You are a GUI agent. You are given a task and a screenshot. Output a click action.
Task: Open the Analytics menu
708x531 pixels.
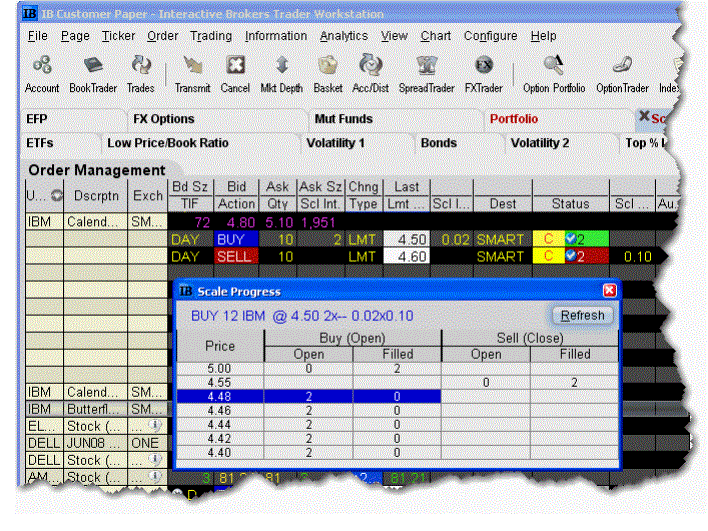[344, 36]
